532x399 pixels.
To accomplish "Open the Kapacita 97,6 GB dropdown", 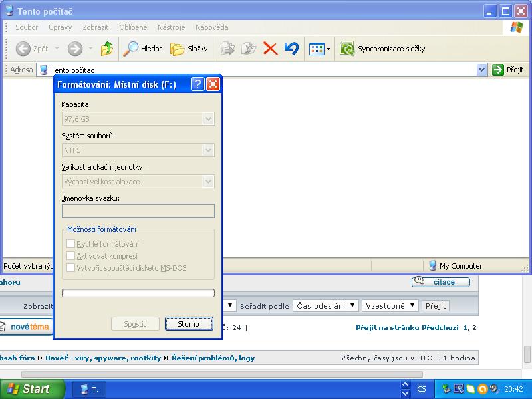I will pyautogui.click(x=208, y=119).
